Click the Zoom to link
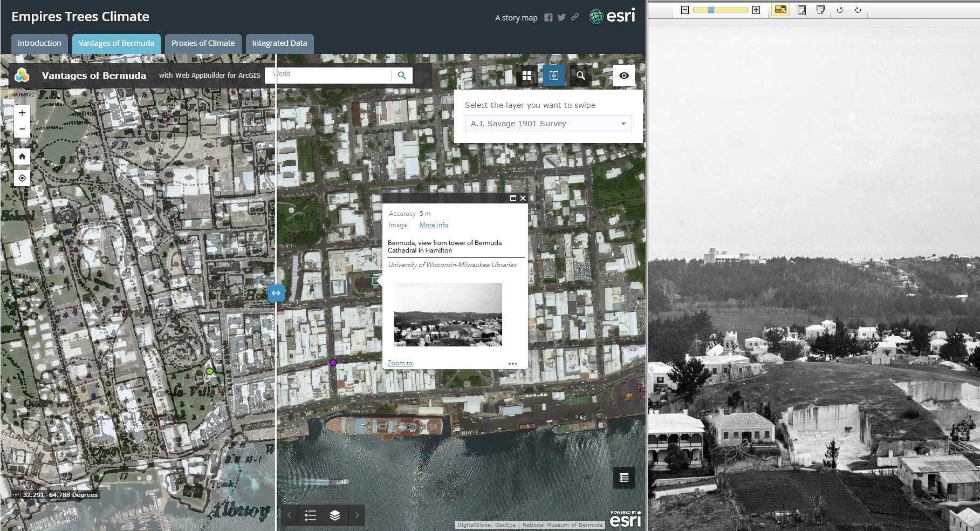The width and height of the screenshot is (980, 531). pyautogui.click(x=400, y=363)
